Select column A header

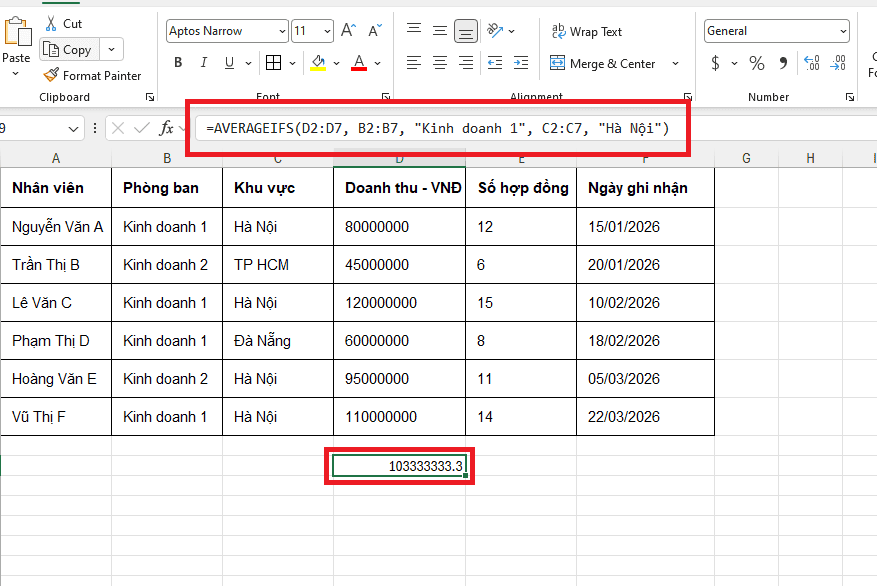coord(56,158)
